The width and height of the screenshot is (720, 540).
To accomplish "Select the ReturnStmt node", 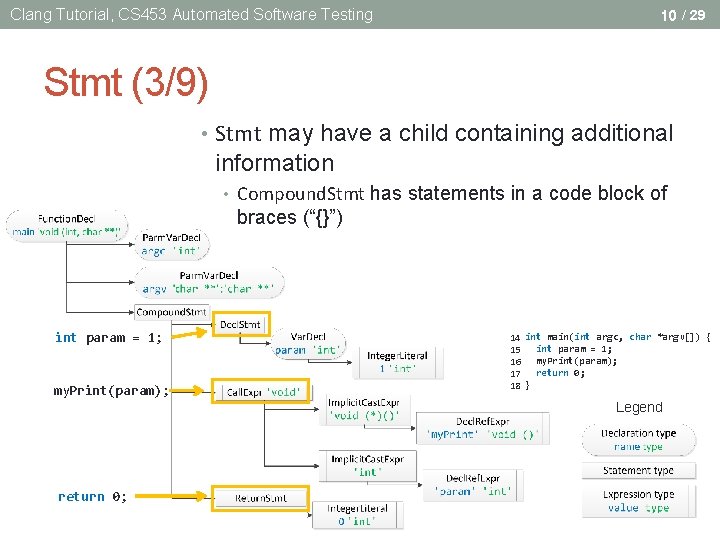I will click(x=260, y=498).
